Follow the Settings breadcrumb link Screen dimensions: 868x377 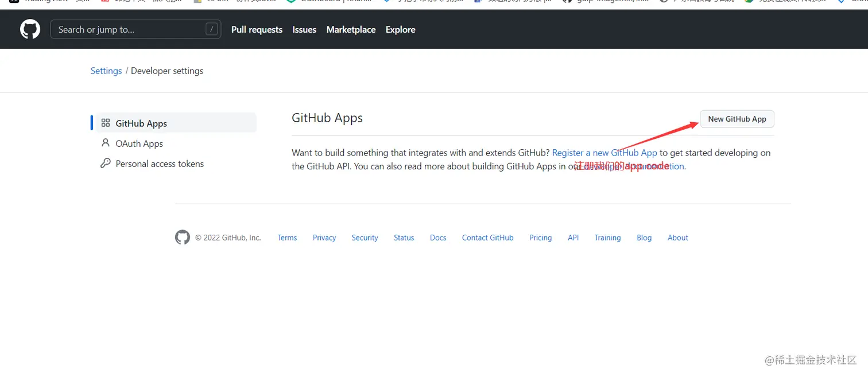click(106, 71)
